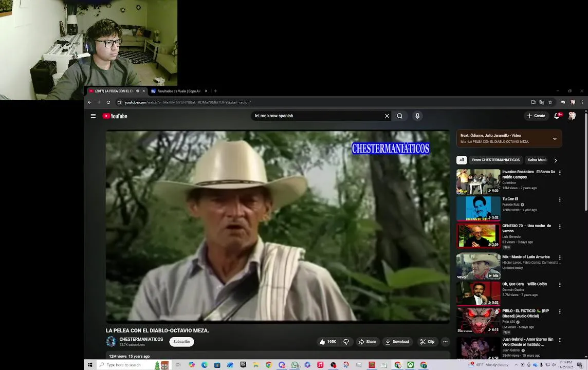Open Oh, Que Sera Willie Colón thumbnail
This screenshot has height=370, width=588.
click(478, 293)
